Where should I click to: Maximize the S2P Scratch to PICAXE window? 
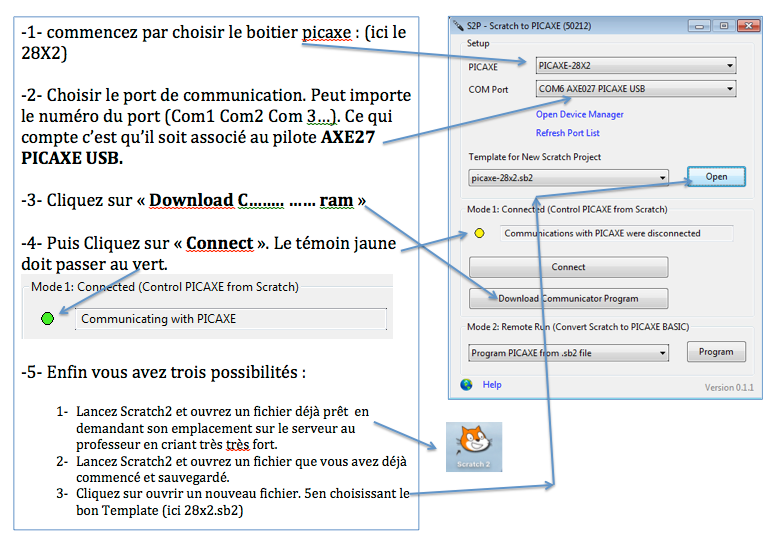click(723, 25)
